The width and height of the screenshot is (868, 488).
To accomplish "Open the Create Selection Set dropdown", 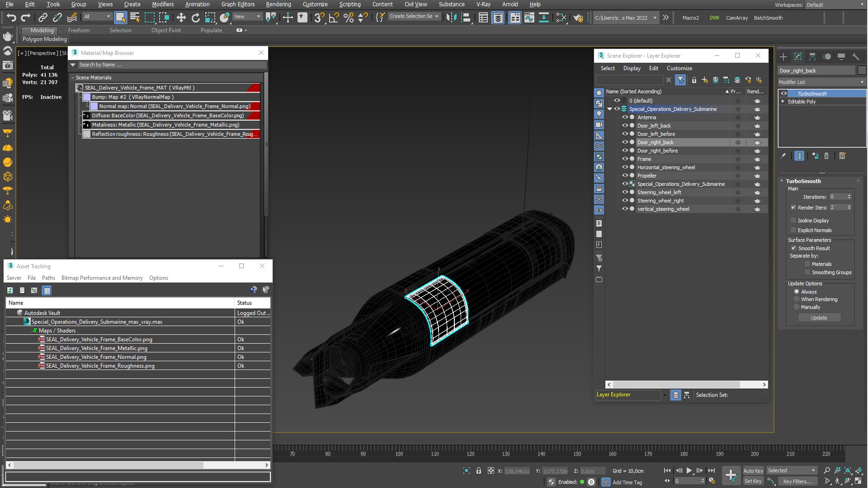I will coord(414,16).
